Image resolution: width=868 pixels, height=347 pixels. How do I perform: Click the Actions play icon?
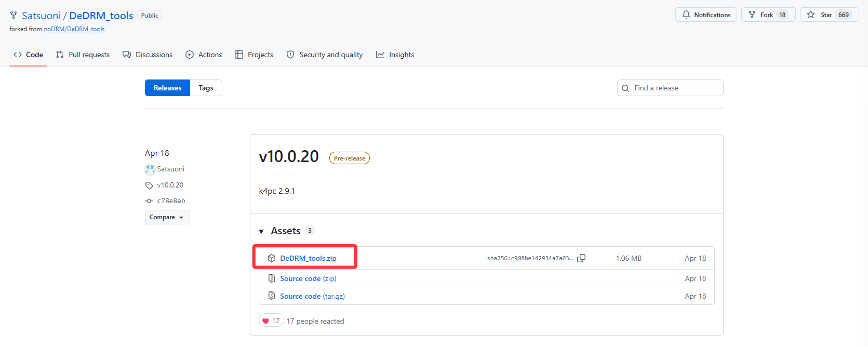(x=190, y=55)
